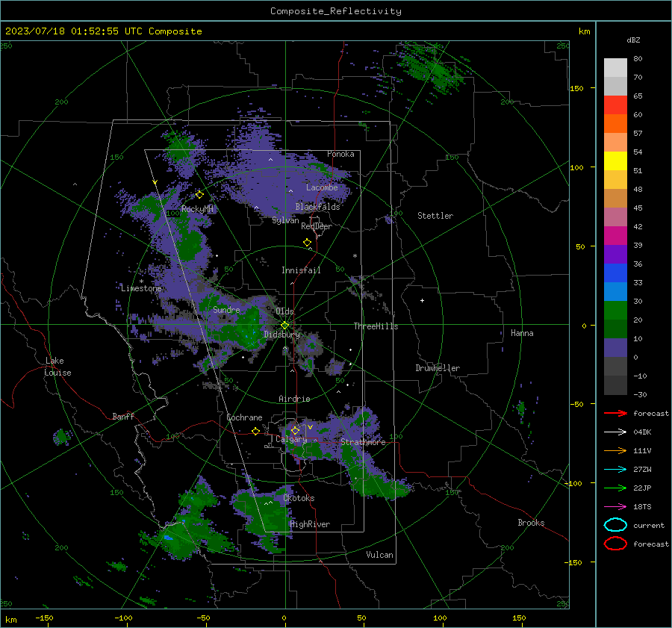Click the Limestone label
Screen dimensions: 672x628
point(141,288)
